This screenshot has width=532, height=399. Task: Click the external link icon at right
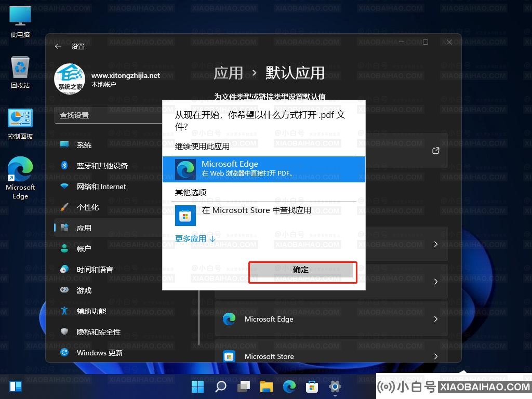(x=436, y=151)
